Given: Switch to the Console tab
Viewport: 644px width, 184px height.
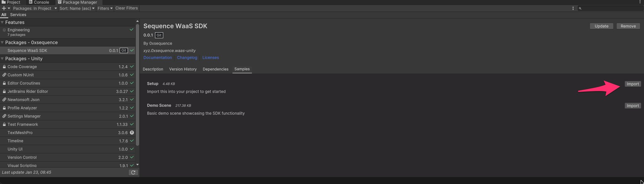Looking at the screenshot, I should [x=39, y=2].
